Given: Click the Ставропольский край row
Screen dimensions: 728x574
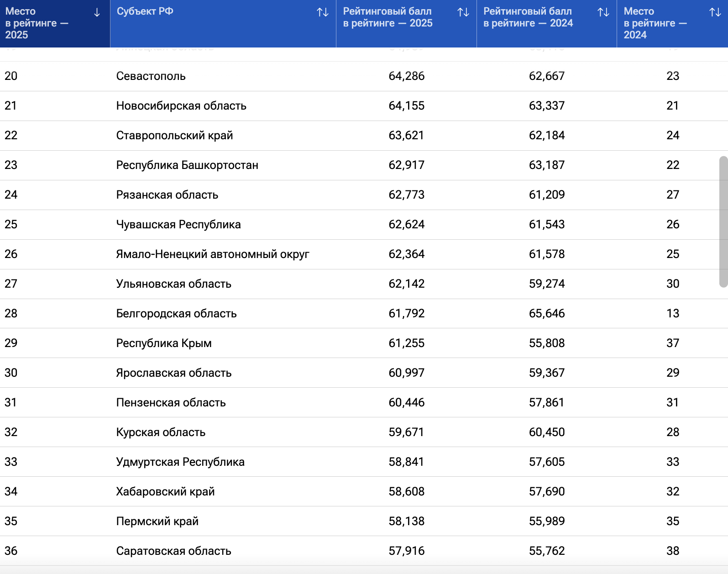Looking at the screenshot, I should point(174,136).
